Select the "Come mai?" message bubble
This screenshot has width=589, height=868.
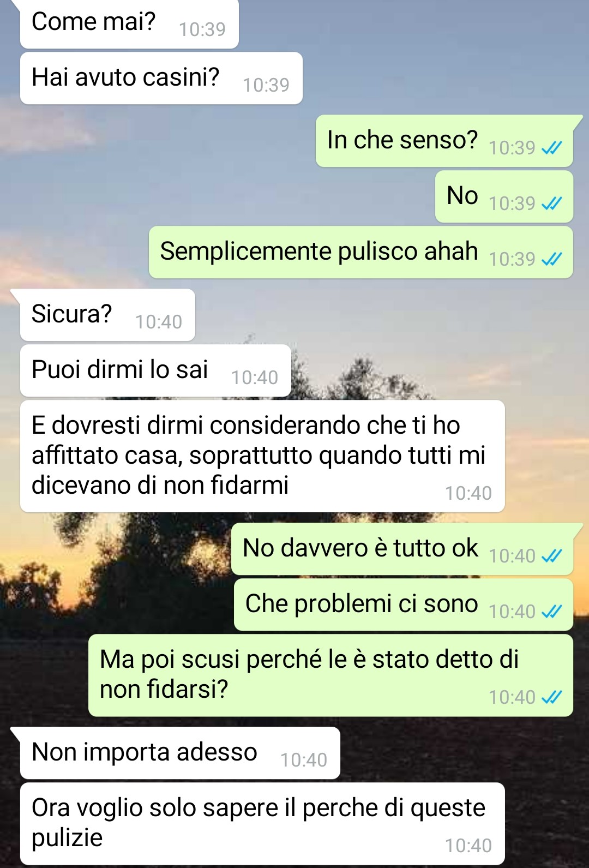tap(129, 24)
